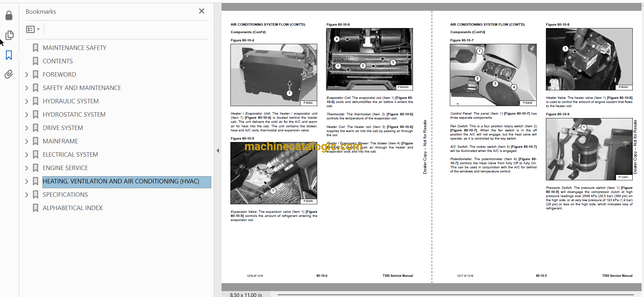Open the page thumbnails panel icon
This screenshot has width=644, height=297.
click(x=9, y=35)
